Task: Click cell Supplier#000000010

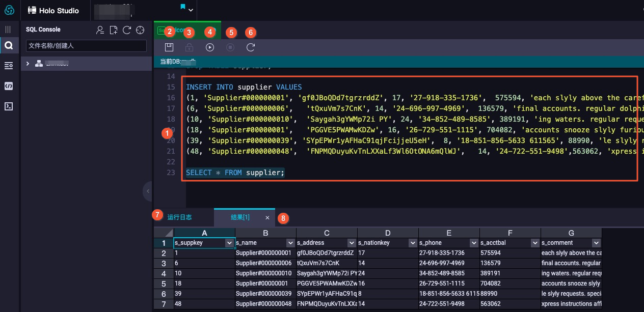Action: click(265, 273)
